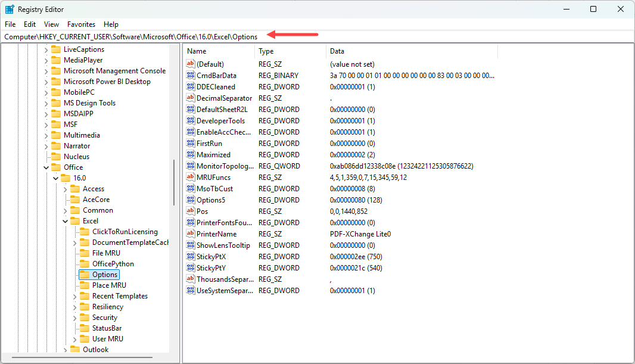Maximize the Registry Editor window
Image resolution: width=635 pixels, height=364 pixels.
tap(593, 9)
